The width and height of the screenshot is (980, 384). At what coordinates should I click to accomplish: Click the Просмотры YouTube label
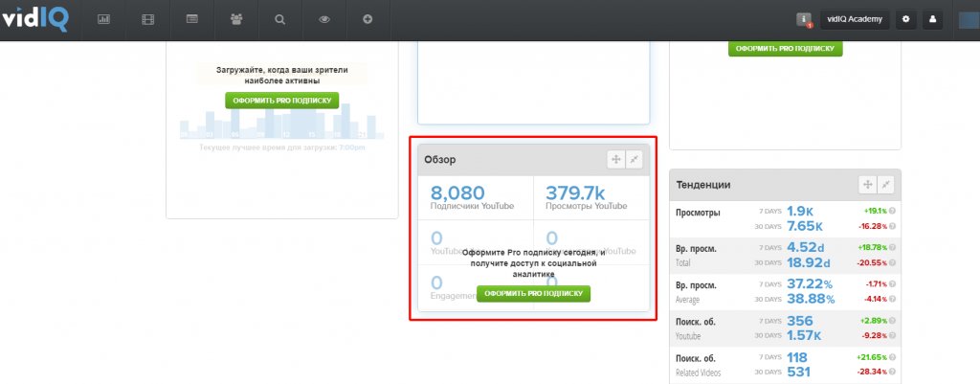coord(587,206)
